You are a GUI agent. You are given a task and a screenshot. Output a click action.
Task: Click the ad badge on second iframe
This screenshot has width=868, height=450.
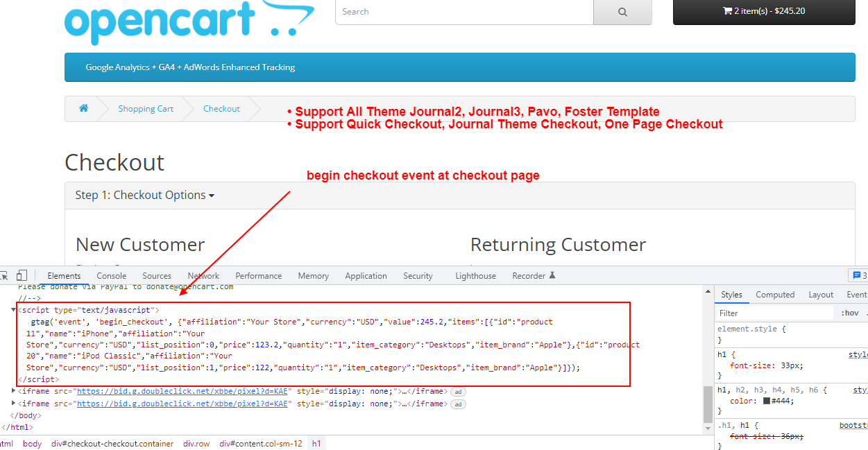pyautogui.click(x=458, y=404)
